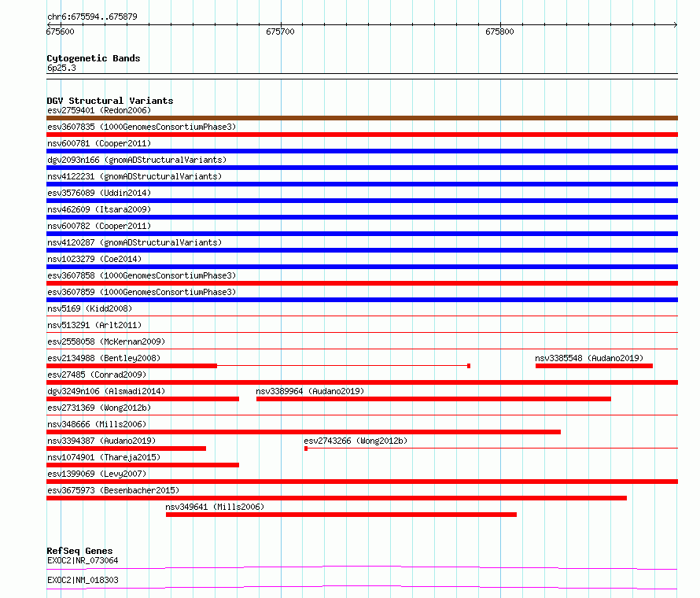The height and width of the screenshot is (598, 700).
Task: Click the EXOC2|NM_018303 gene label
Action: pos(83,580)
